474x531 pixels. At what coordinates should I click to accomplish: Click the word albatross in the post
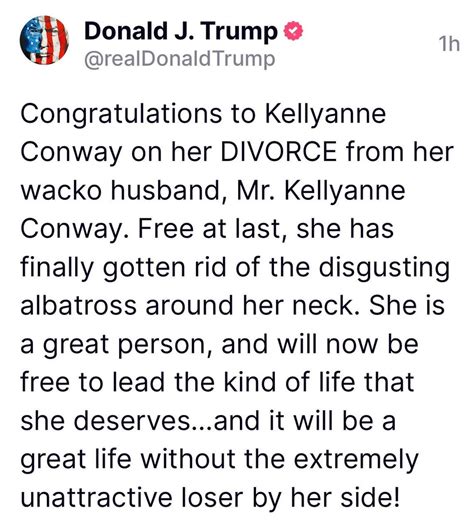pos(79,305)
